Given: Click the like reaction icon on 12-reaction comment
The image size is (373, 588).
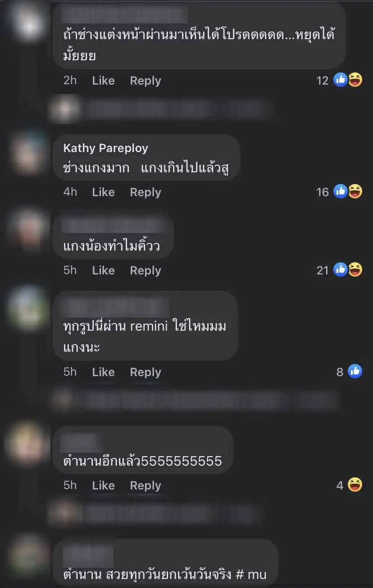Looking at the screenshot, I should click(341, 80).
